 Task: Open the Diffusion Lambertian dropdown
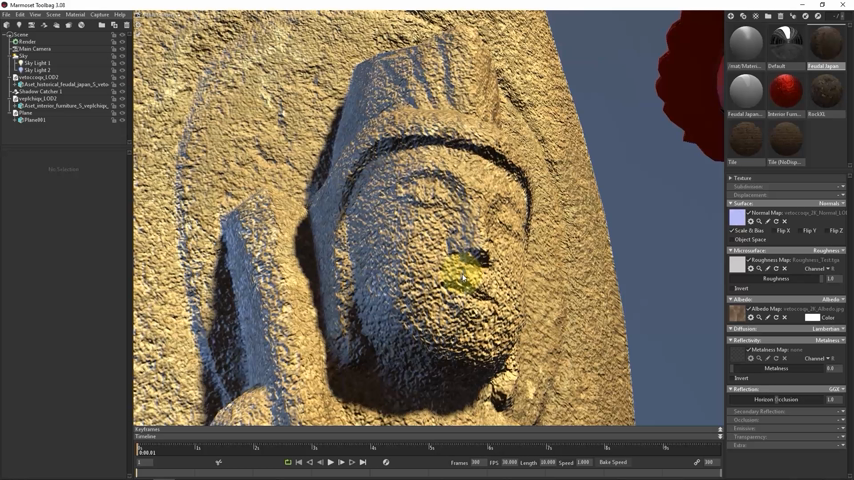click(x=828, y=329)
